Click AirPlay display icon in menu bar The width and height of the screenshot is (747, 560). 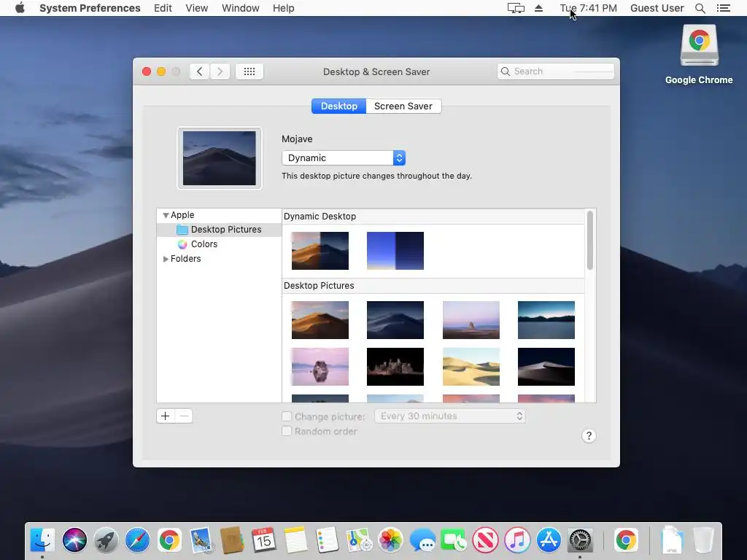click(x=516, y=8)
